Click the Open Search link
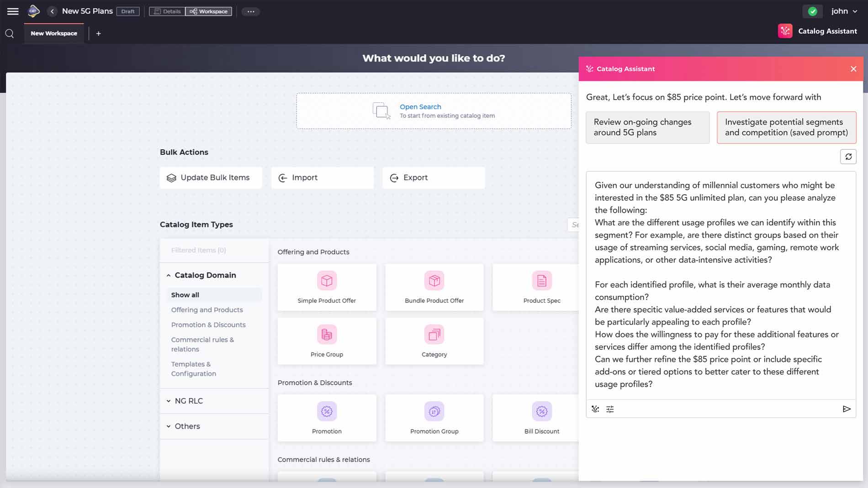Screen dimensions: 868x488 [x=420, y=107]
